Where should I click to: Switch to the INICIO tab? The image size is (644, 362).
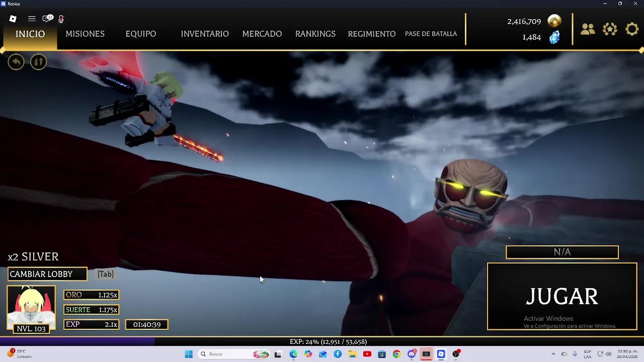coord(30,34)
